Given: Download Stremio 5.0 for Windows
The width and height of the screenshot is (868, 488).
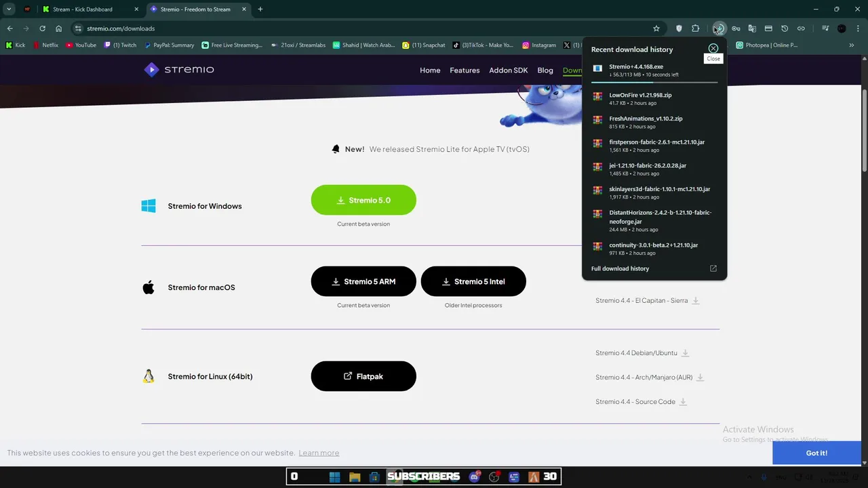Looking at the screenshot, I should [363, 200].
